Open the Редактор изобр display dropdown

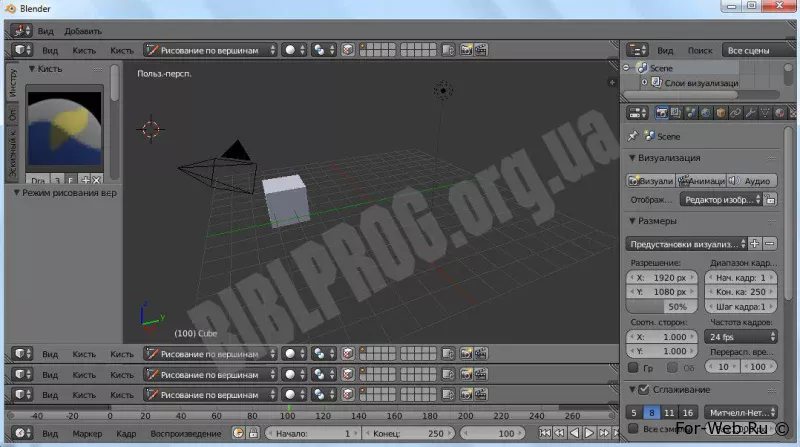[x=721, y=200]
